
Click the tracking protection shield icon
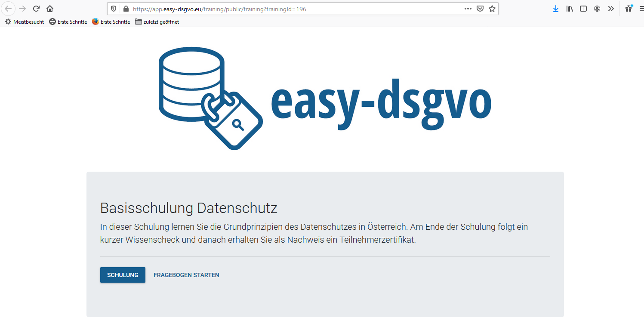114,9
